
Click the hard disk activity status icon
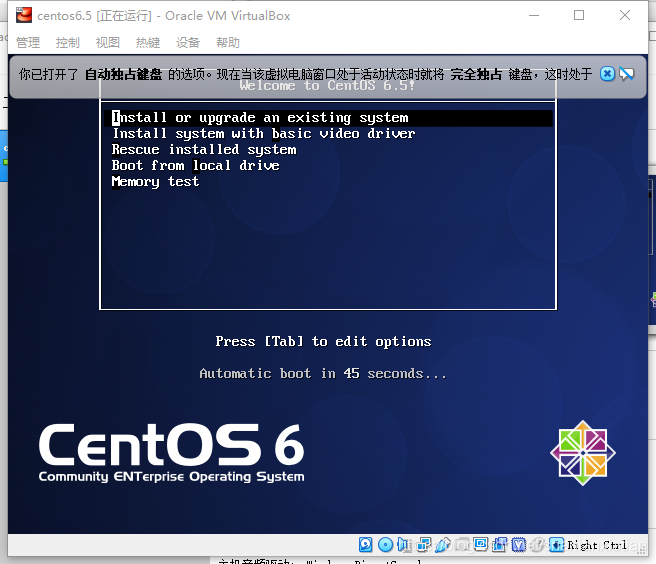point(365,545)
